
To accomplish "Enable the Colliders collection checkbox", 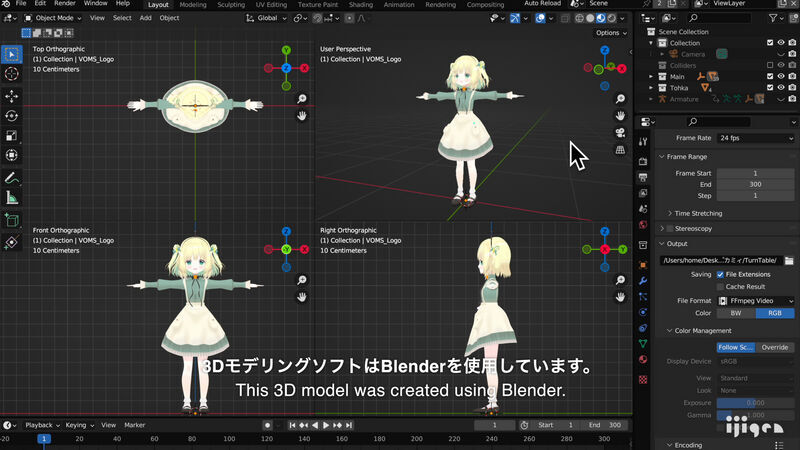I will click(x=770, y=65).
